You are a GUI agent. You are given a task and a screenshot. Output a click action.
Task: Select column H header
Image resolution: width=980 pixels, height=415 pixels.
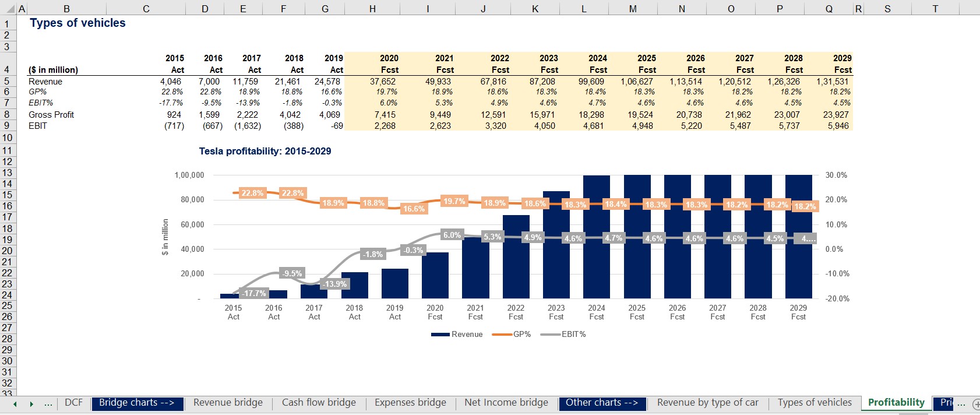372,9
